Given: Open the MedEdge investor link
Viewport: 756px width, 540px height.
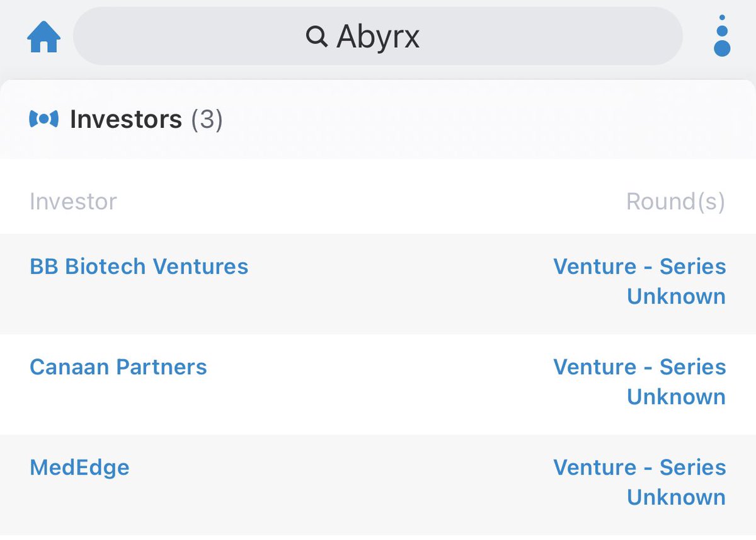Looking at the screenshot, I should 79,468.
